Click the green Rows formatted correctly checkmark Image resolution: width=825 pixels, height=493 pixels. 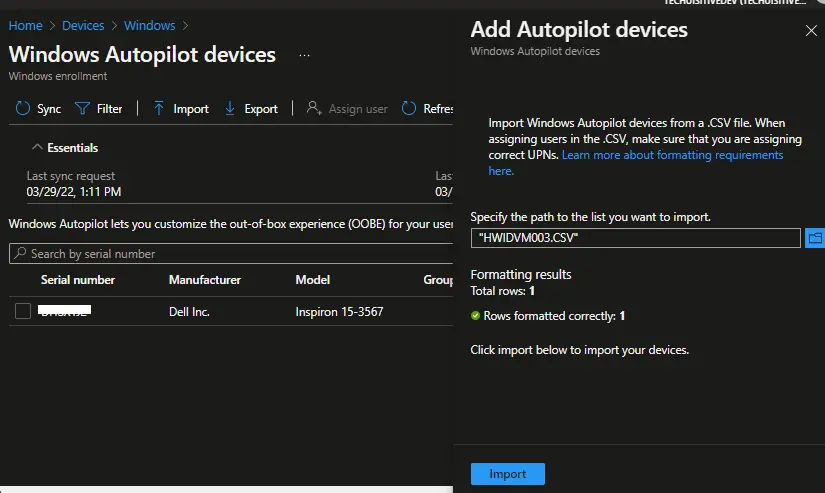475,316
